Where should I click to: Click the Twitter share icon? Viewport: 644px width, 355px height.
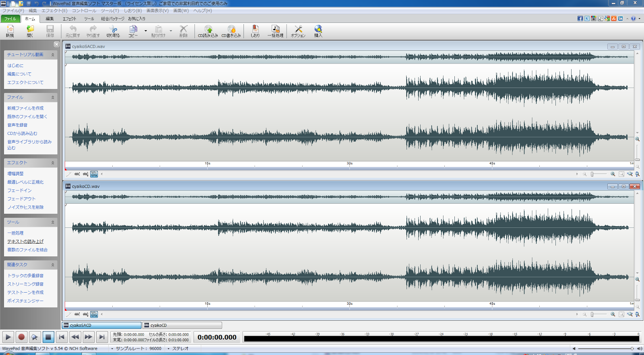(587, 19)
